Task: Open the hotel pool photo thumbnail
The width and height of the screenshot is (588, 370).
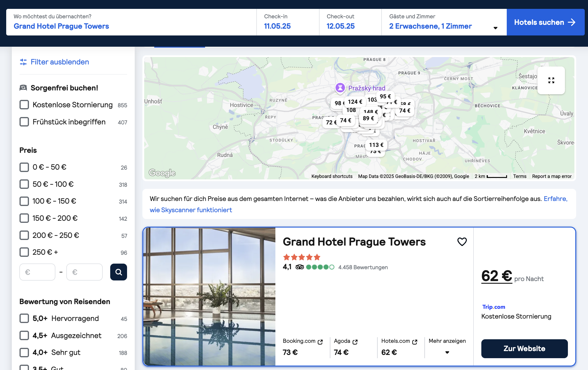Action: [209, 296]
